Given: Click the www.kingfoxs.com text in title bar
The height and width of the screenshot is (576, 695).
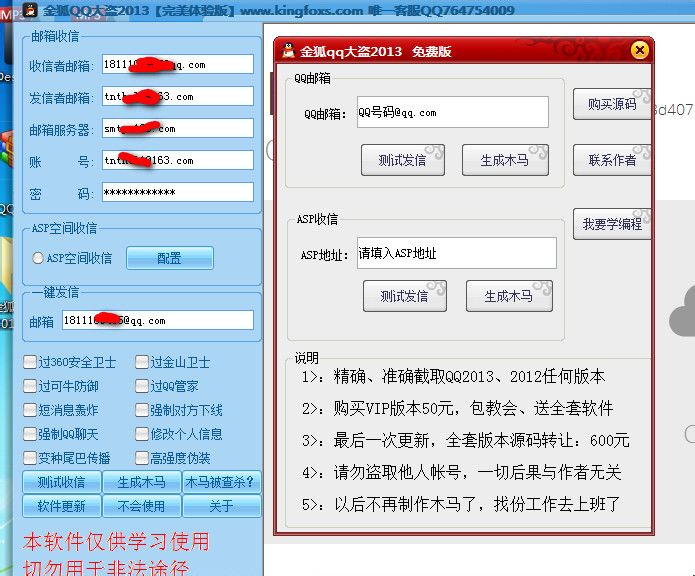Looking at the screenshot, I should [x=301, y=10].
